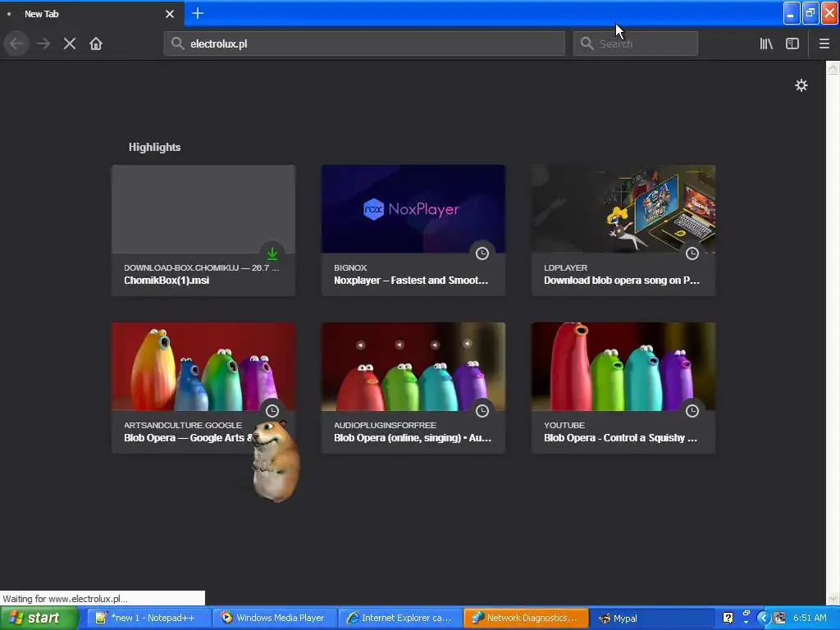Screen dimensions: 840x630
Task: Click the clock icon on YouTube card
Action: pos(692,410)
